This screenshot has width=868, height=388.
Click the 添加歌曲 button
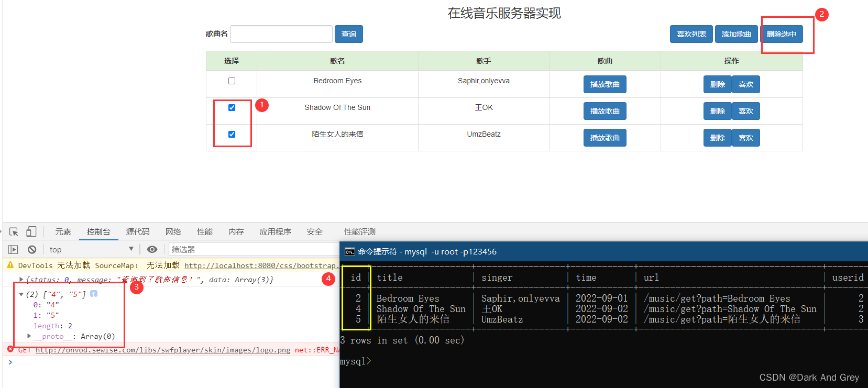pos(737,34)
